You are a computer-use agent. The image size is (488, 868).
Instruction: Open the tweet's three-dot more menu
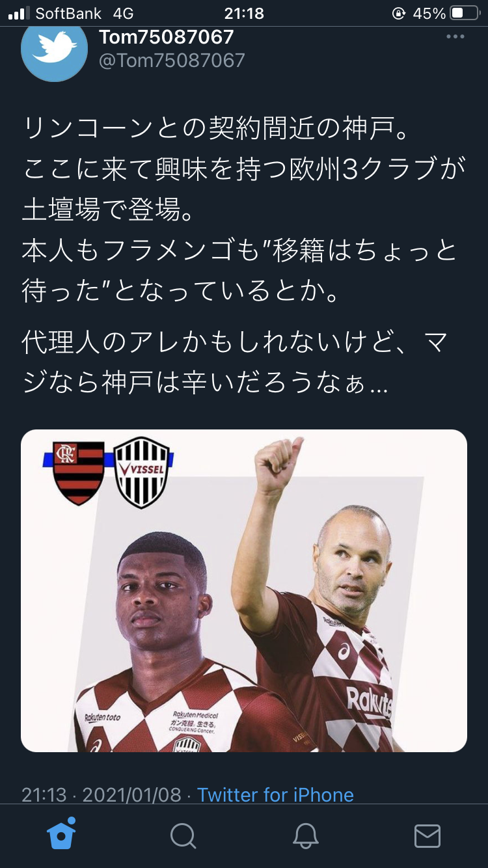pos(455,37)
